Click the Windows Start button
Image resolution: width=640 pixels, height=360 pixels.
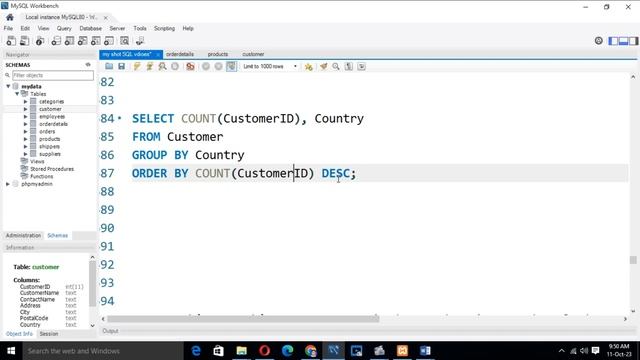pyautogui.click(x=11, y=351)
